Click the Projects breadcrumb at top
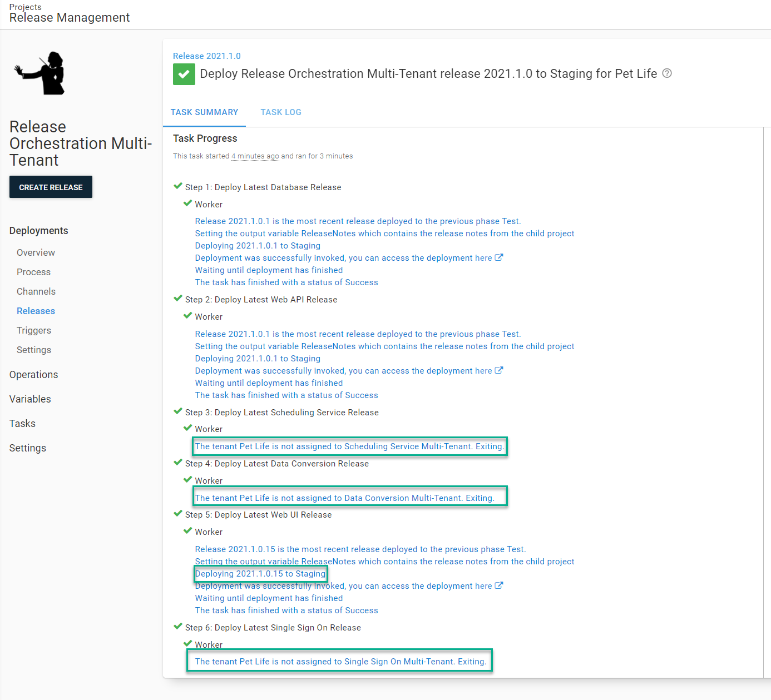Screen dimensions: 771x700 tap(26, 7)
